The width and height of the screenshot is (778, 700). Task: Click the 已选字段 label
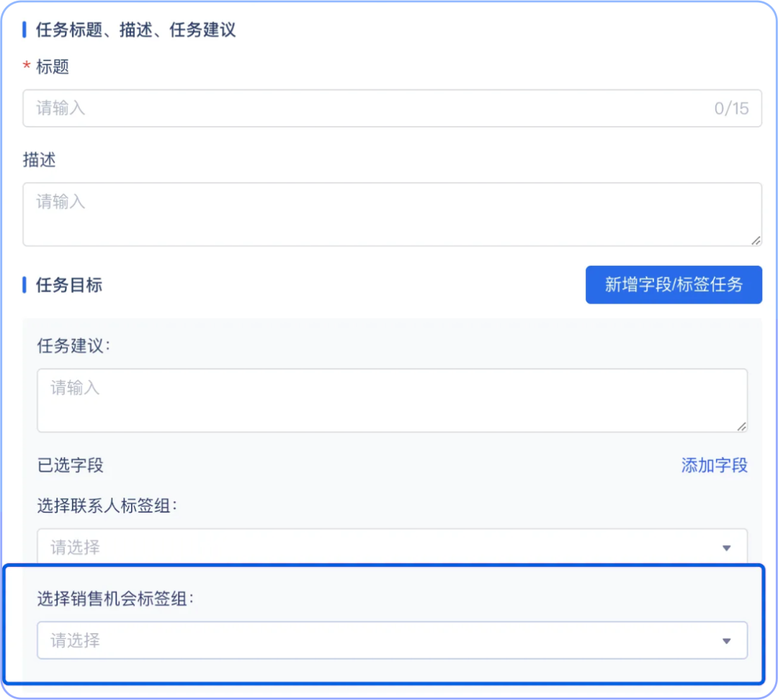click(71, 465)
